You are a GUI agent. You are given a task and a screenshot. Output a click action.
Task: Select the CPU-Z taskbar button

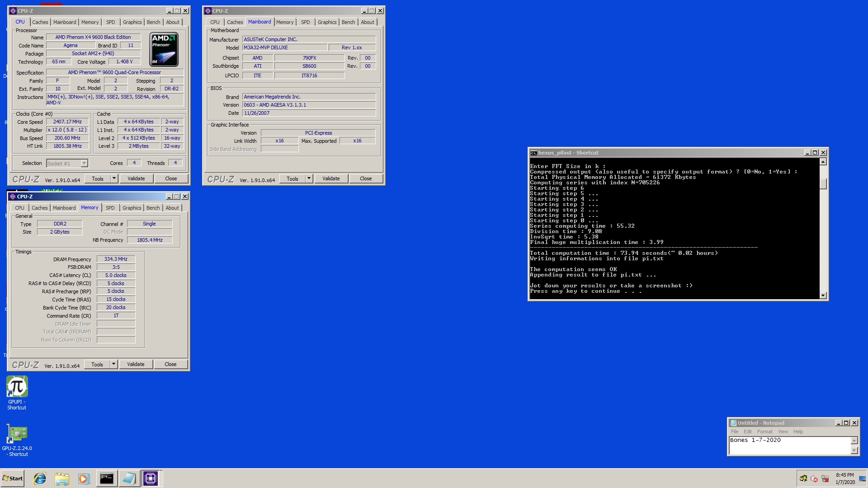(151, 479)
